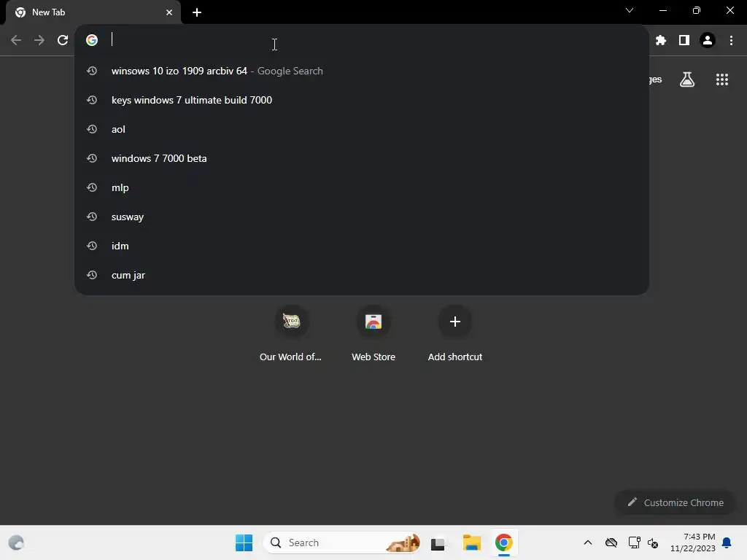Open Our World of... shortcut
This screenshot has height=560, width=747.
(x=291, y=334)
